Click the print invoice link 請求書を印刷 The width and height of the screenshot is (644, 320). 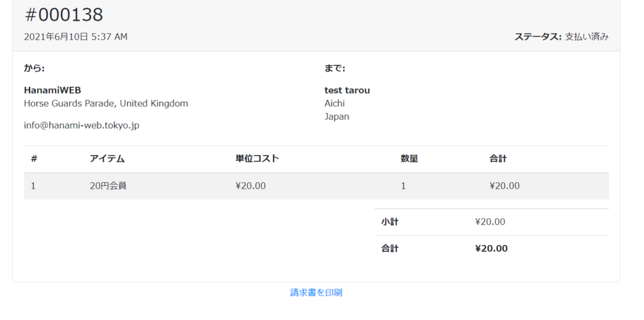(x=316, y=292)
